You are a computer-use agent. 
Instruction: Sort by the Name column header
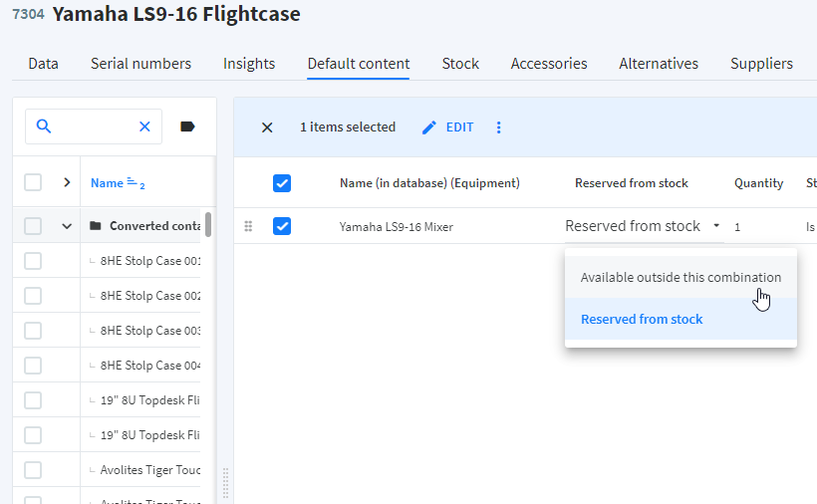107,183
